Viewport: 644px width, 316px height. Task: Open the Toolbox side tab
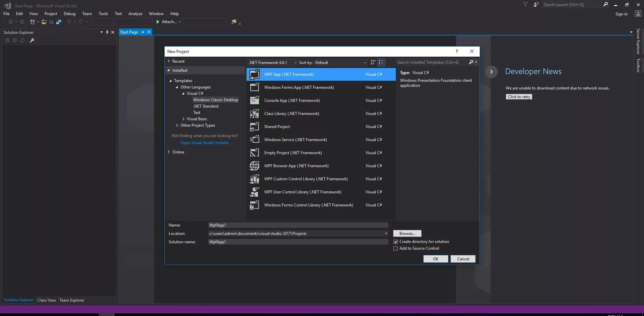638,65
